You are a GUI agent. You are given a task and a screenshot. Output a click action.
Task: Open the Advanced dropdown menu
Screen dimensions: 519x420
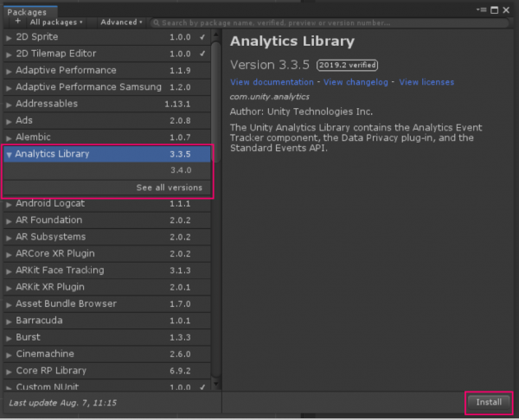point(121,22)
